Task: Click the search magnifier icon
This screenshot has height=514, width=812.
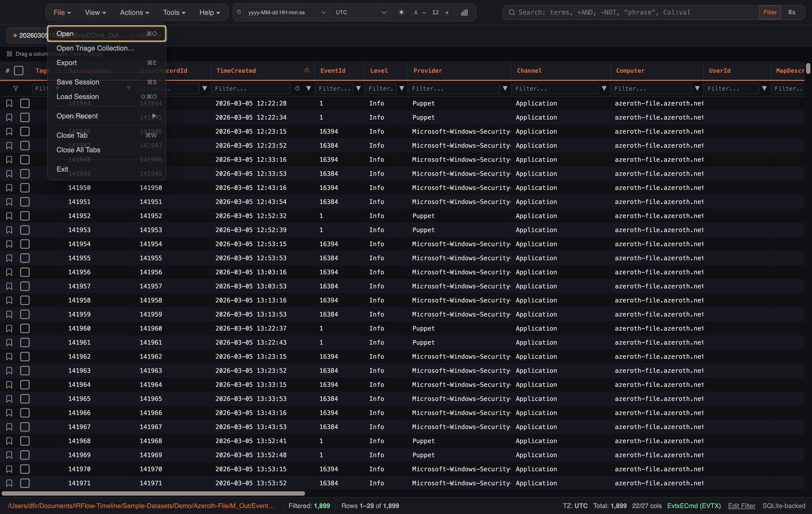Action: click(x=511, y=12)
